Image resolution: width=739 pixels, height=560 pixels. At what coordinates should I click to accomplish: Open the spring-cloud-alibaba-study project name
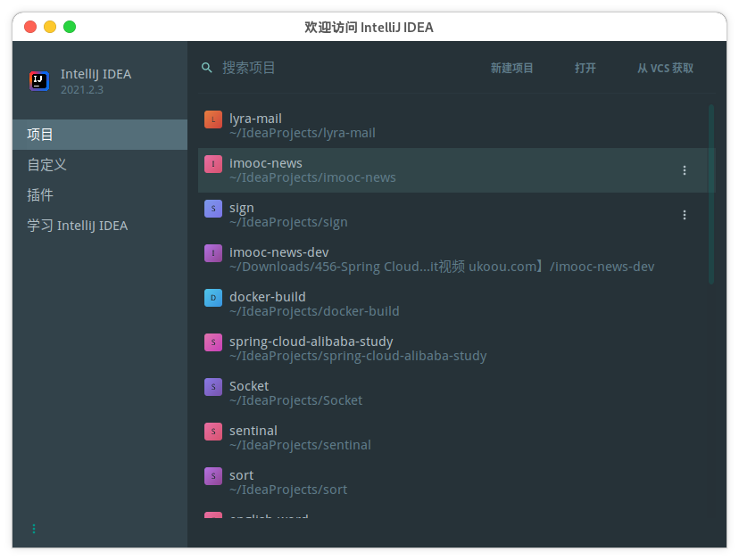click(x=311, y=342)
